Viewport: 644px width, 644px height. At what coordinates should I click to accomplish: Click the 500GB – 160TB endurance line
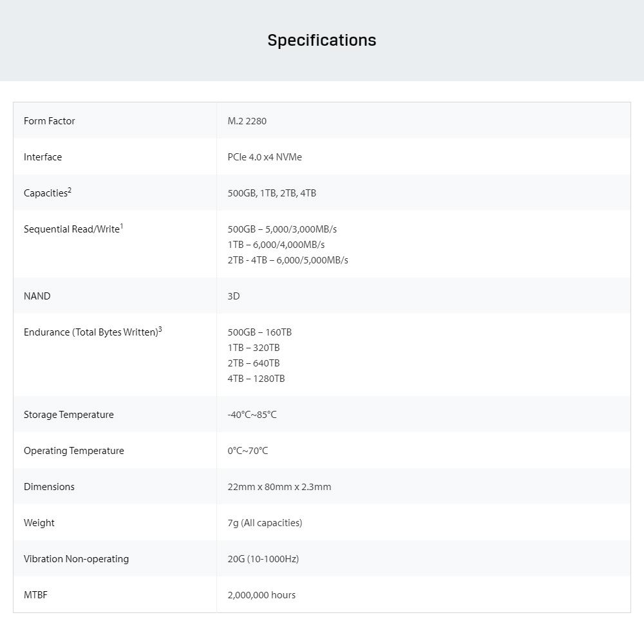(260, 332)
